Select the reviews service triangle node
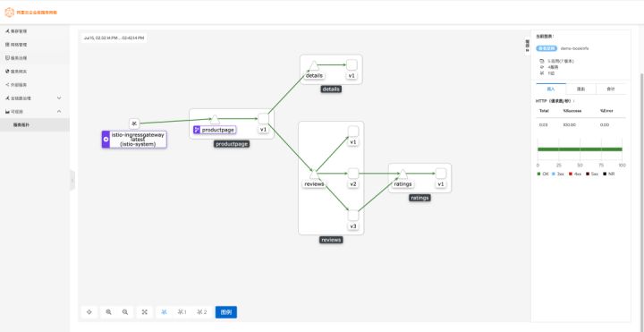Screen dimensions: 644x332 pos(314,175)
